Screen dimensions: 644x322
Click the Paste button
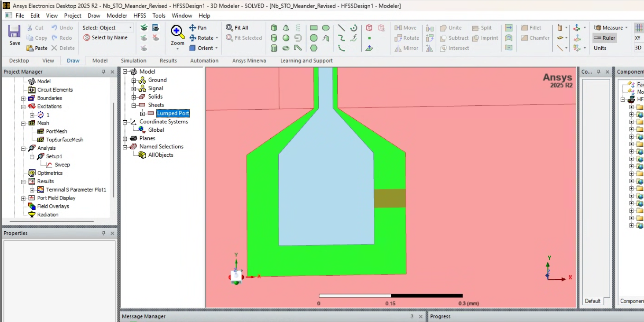[37, 48]
